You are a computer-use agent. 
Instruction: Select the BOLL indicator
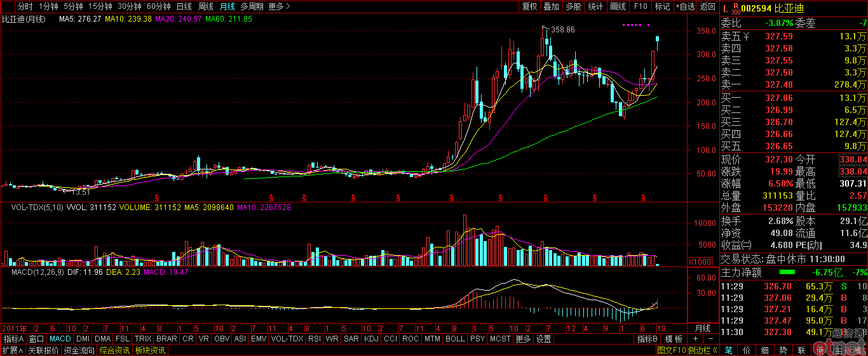tap(455, 339)
